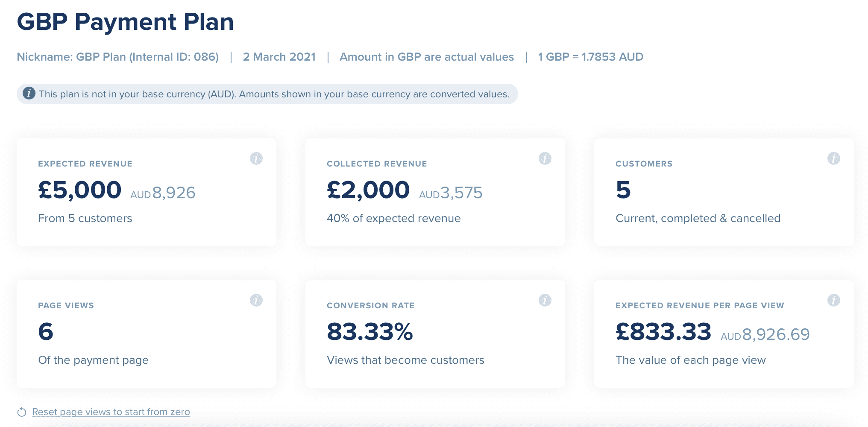Click the £833.33 per page view value
The height and width of the screenshot is (427, 868).
point(663,332)
